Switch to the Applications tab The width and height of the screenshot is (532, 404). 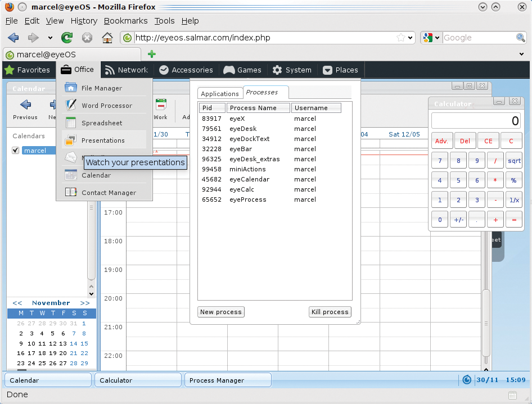coord(220,94)
